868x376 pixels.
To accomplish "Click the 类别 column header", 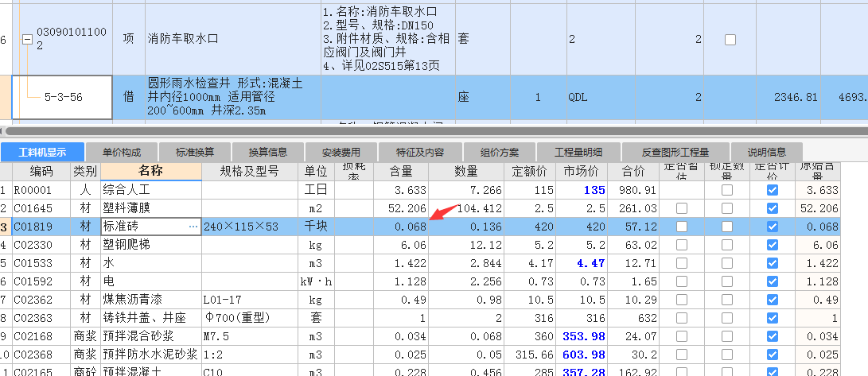I will point(85,171).
